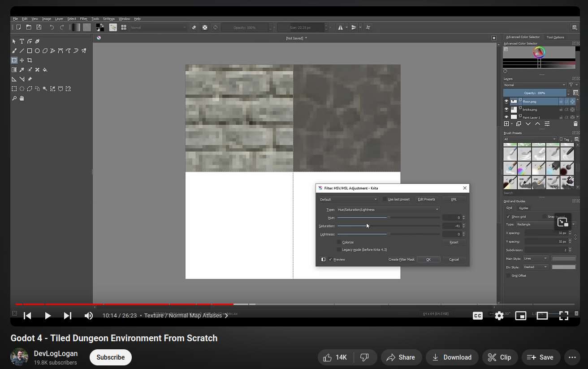Delete layer with trash icon
The width and height of the screenshot is (588, 369).
click(575, 124)
